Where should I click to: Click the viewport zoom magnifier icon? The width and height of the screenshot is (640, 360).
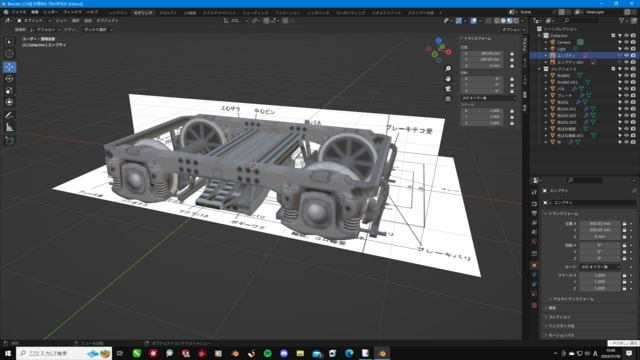click(x=448, y=69)
